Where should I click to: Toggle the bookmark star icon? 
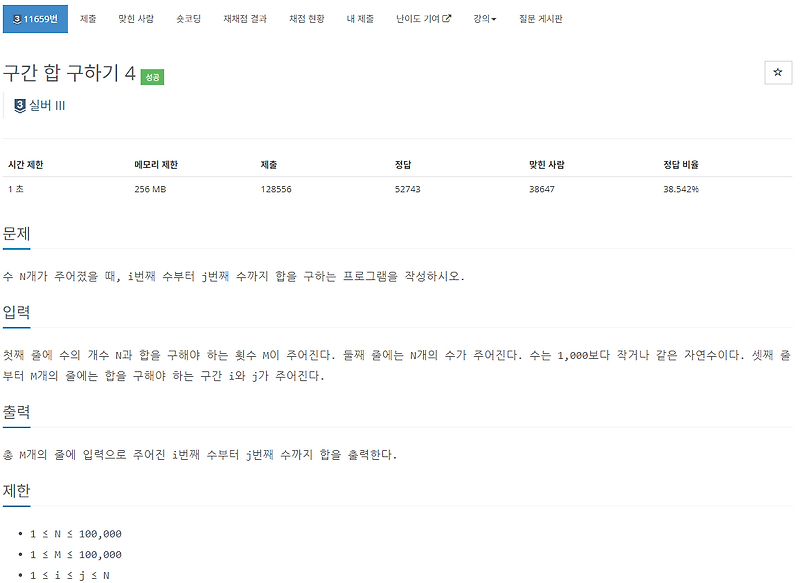(x=778, y=71)
